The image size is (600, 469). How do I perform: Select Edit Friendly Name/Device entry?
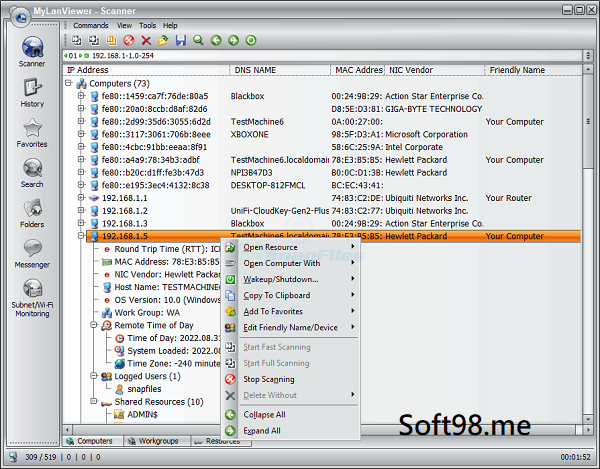point(290,327)
